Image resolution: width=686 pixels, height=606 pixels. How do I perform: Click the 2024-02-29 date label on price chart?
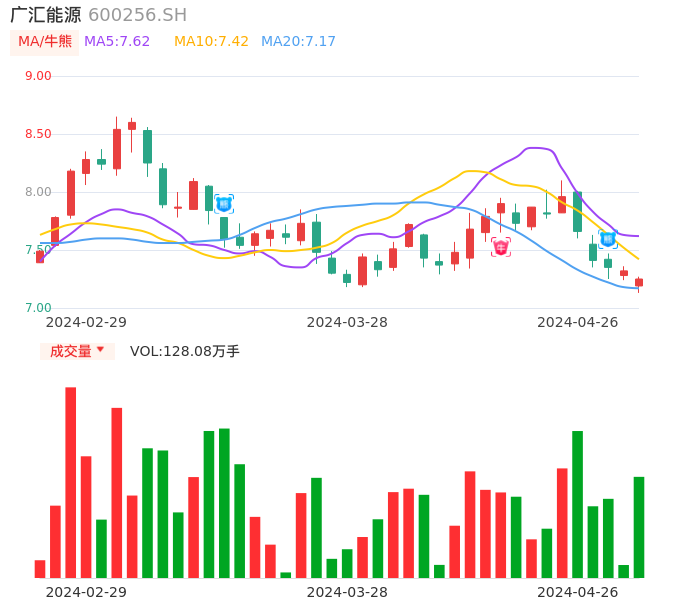click(86, 322)
